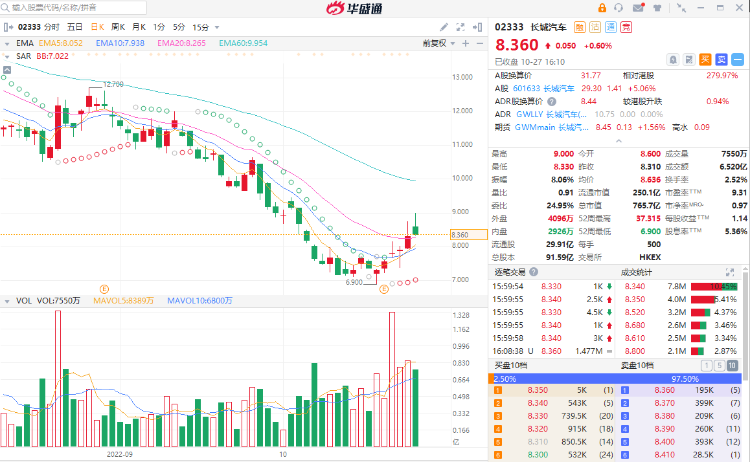Zoom out chart with minus icon
The width and height of the screenshot is (750, 462).
tap(480, 44)
